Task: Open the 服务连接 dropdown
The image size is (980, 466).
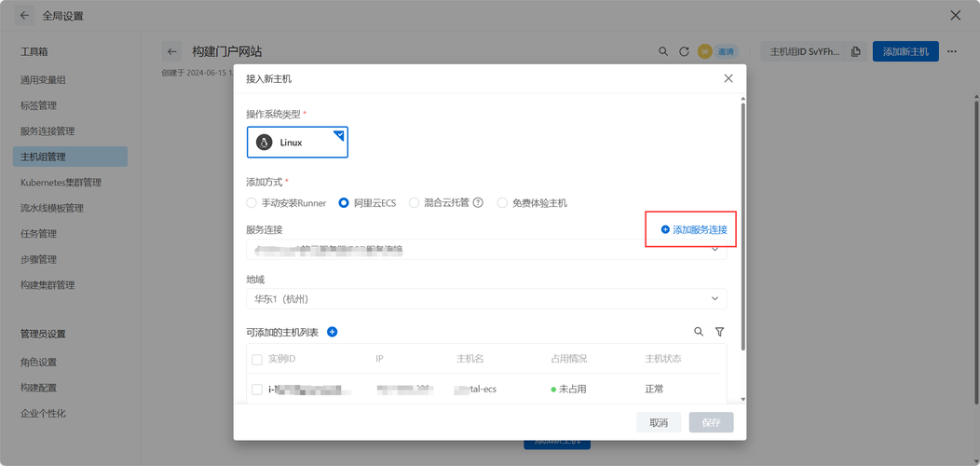Action: [487, 250]
